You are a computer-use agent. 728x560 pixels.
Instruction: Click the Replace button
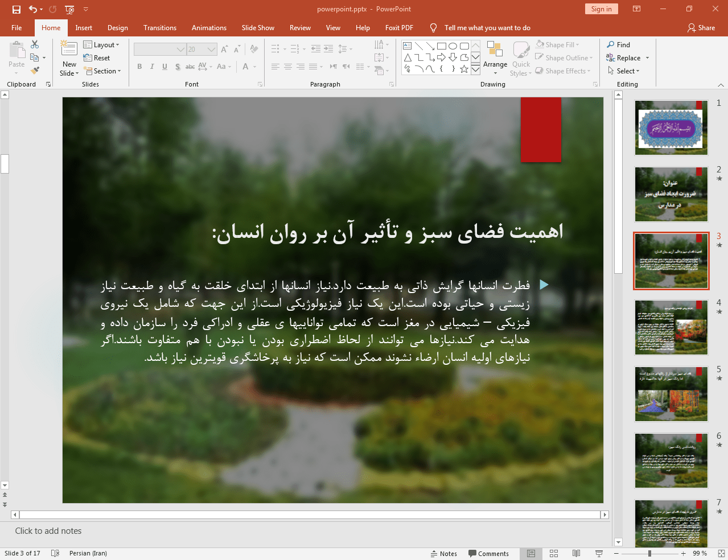(623, 57)
